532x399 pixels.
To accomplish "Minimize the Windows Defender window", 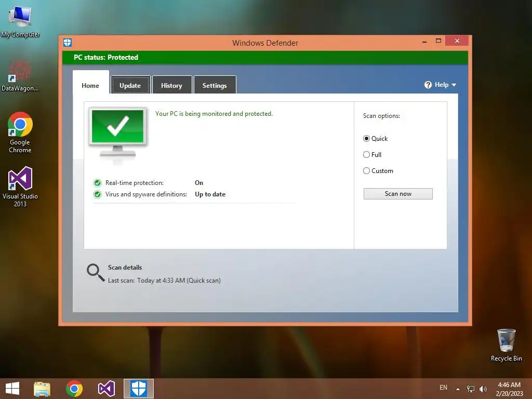I will 424,42.
